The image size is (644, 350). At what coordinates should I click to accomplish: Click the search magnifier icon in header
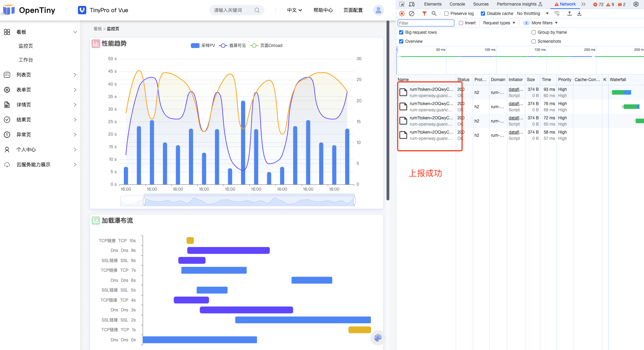tap(257, 10)
